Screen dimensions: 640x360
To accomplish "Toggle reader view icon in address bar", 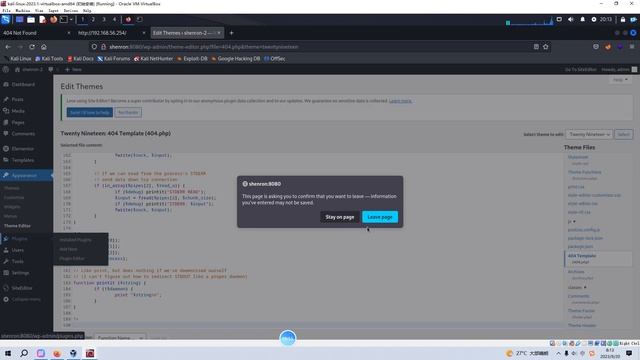I will click(536, 47).
